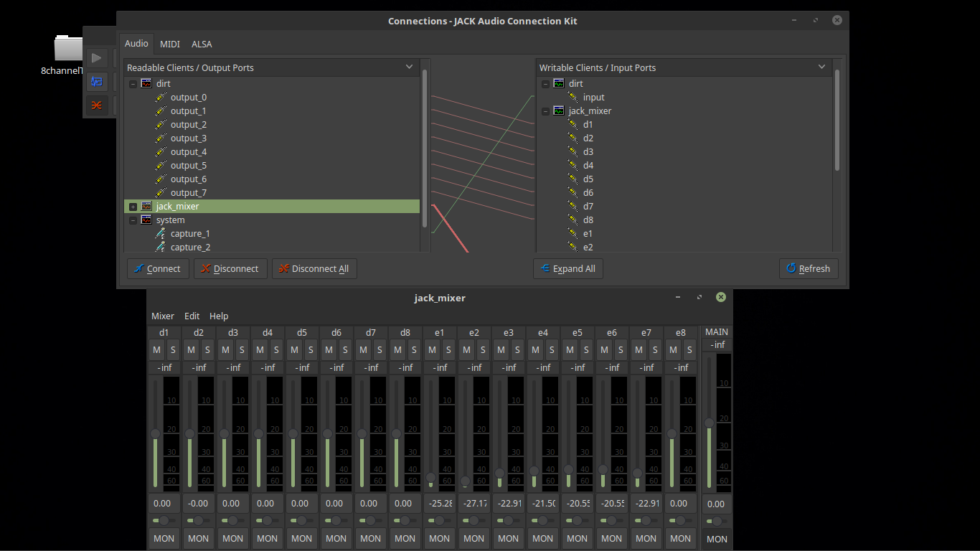Click the d1 gain value field
Screen dimensions: 980x551
(164, 504)
